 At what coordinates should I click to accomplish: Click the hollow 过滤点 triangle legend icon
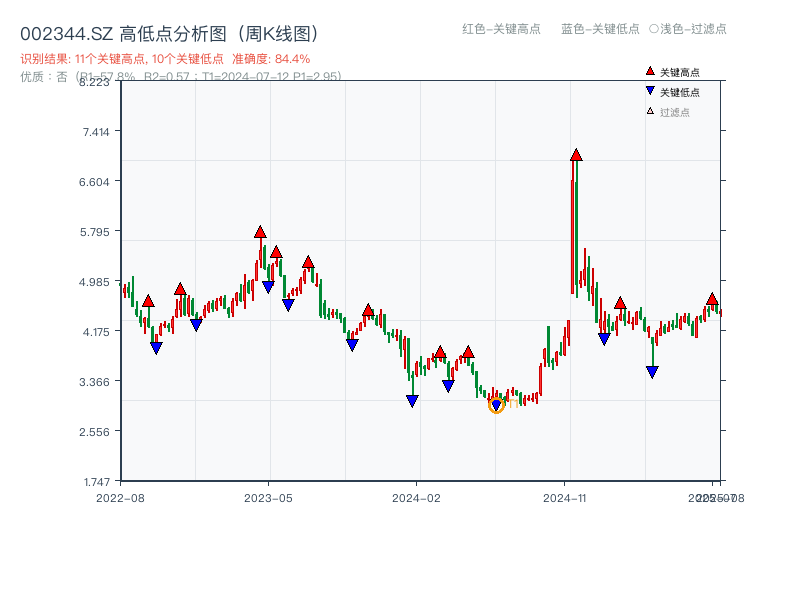pyautogui.click(x=650, y=111)
